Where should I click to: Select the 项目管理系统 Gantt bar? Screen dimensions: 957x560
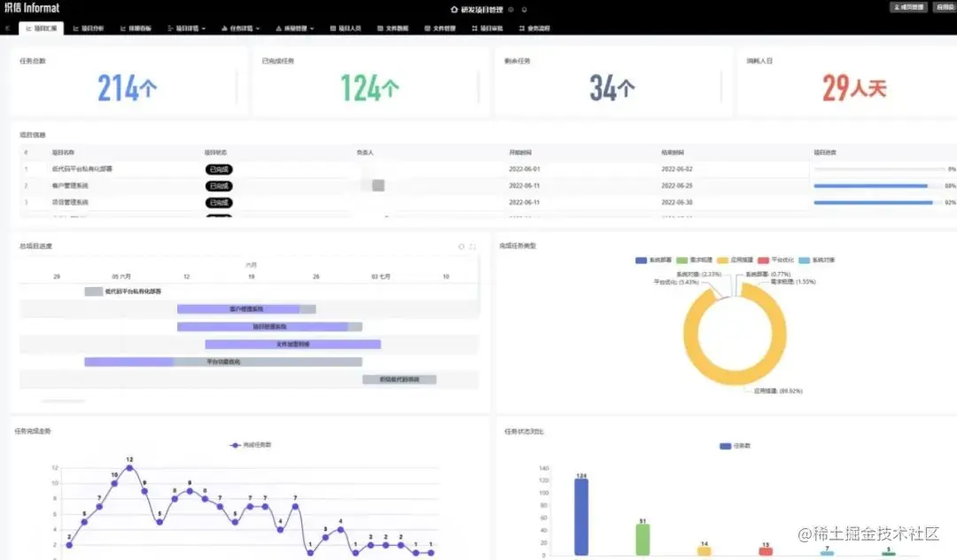pyautogui.click(x=269, y=327)
